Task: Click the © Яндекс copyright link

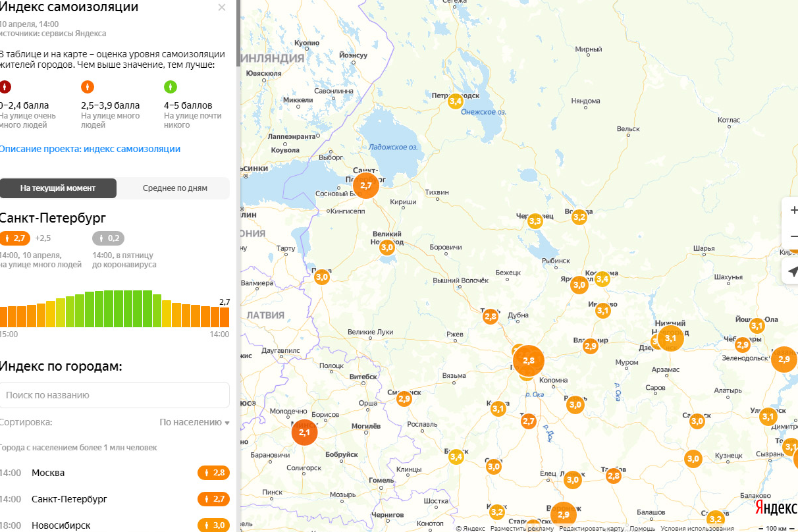Action: tap(471, 528)
